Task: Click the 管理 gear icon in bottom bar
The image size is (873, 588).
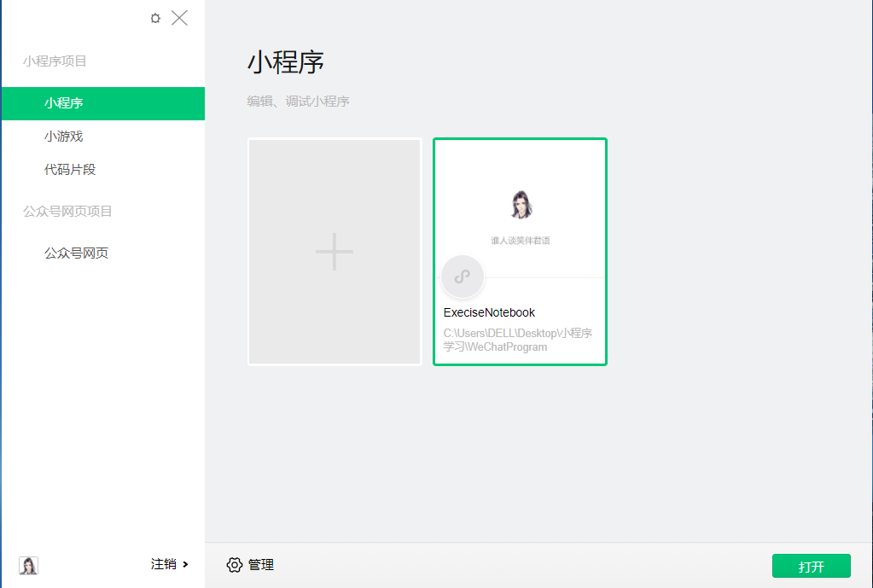Action: [235, 565]
